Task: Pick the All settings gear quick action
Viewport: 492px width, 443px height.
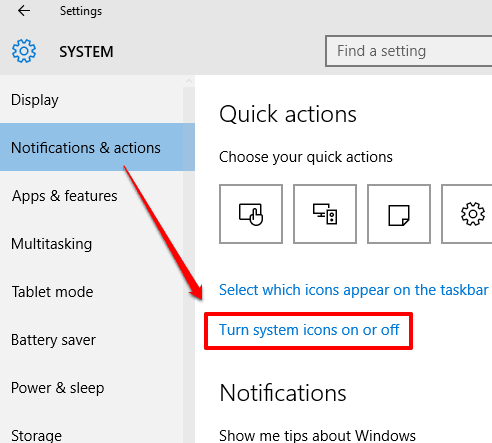Action: [x=467, y=214]
